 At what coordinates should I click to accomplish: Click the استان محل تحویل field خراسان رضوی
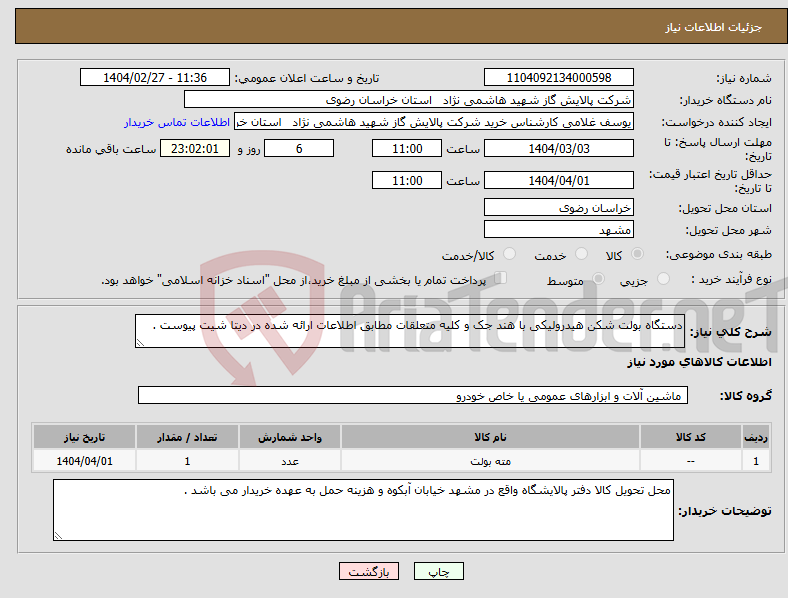pos(558,208)
